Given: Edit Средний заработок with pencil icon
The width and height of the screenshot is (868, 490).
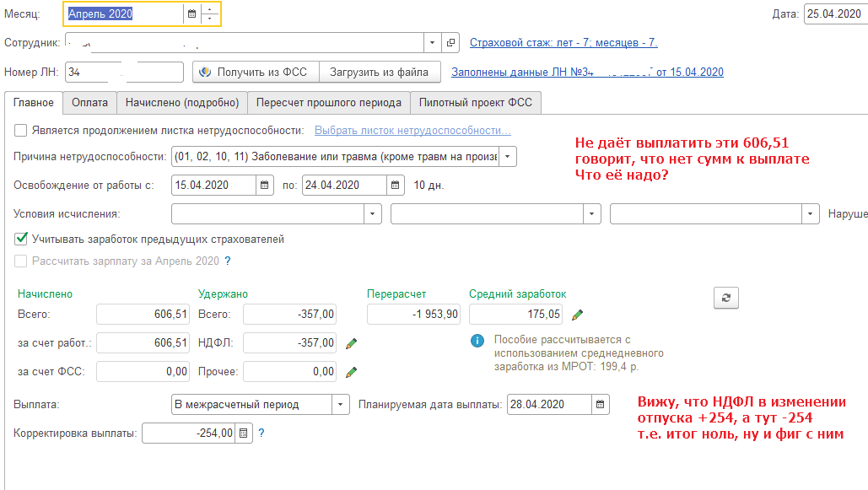Looking at the screenshot, I should point(577,315).
